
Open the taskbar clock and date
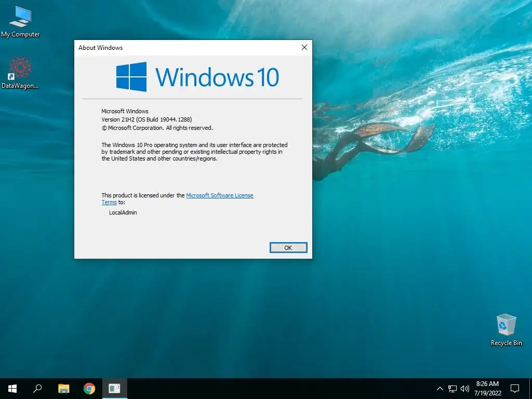pyautogui.click(x=487, y=389)
